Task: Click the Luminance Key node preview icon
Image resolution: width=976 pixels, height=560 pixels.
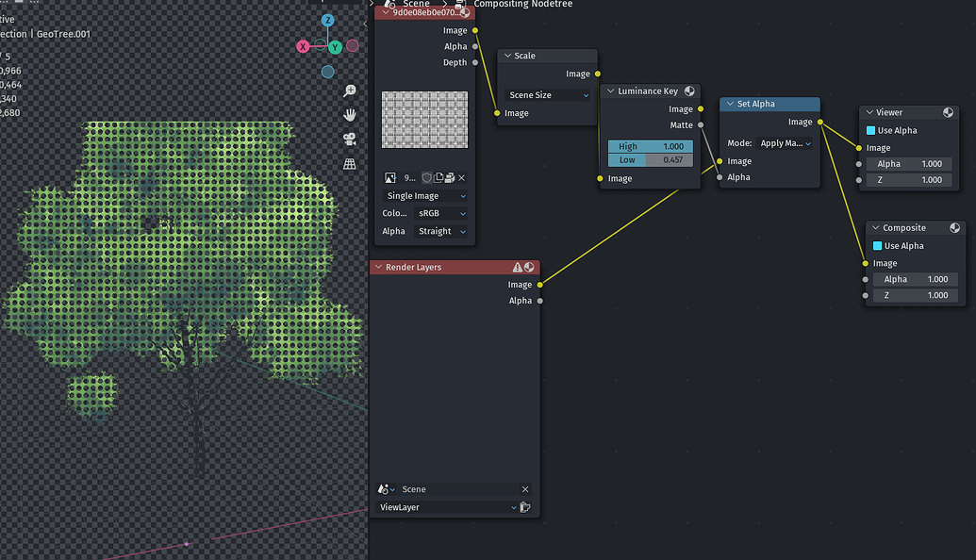Action: tap(689, 91)
